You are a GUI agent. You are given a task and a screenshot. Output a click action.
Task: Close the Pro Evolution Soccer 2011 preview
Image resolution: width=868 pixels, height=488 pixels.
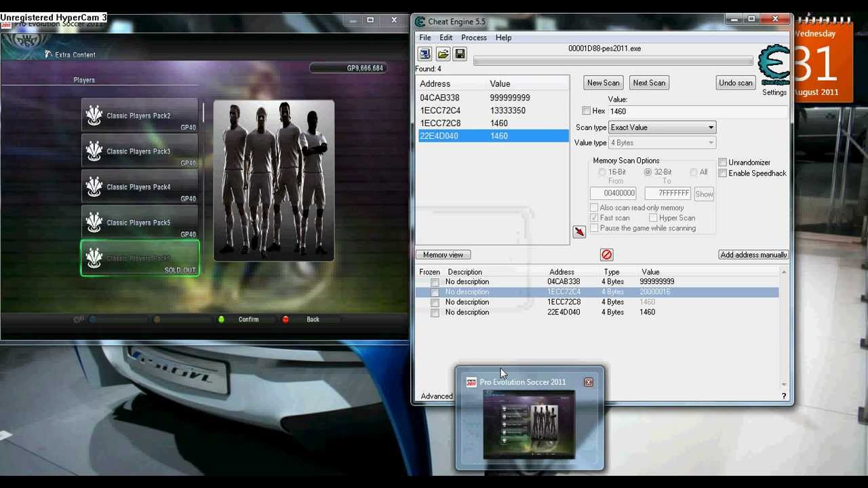coord(589,382)
